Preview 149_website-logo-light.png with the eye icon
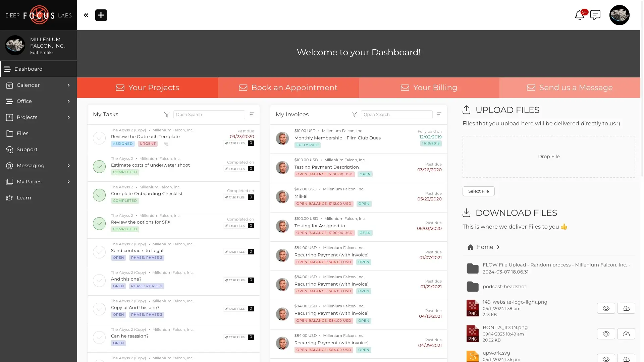Viewport: 644px width, 362px height. click(606, 308)
